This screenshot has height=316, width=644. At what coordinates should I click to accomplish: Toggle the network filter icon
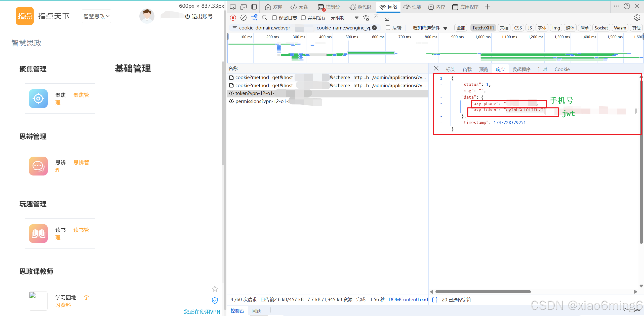click(x=254, y=18)
